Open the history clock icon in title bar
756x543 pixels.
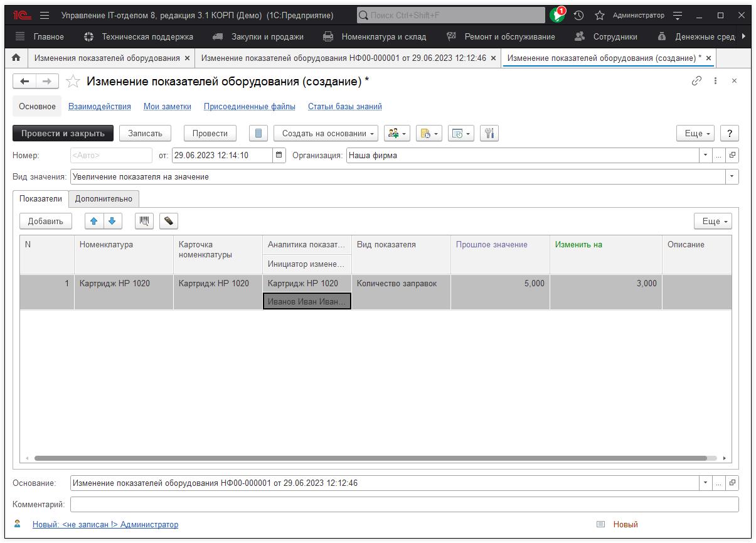[578, 15]
